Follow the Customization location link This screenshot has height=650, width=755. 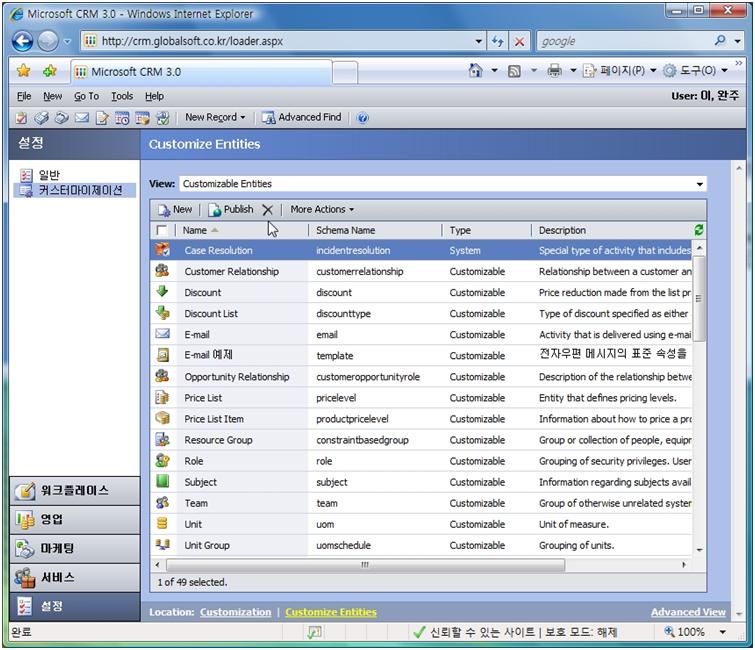click(235, 612)
